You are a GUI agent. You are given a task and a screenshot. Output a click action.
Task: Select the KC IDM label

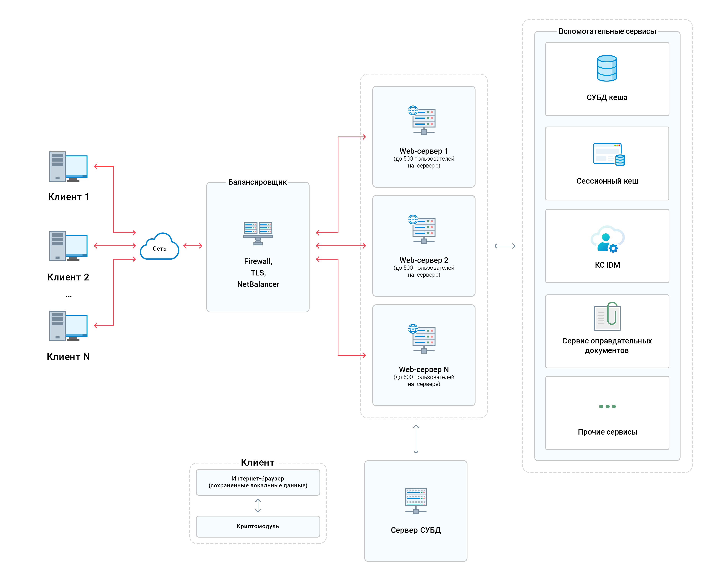tap(607, 265)
